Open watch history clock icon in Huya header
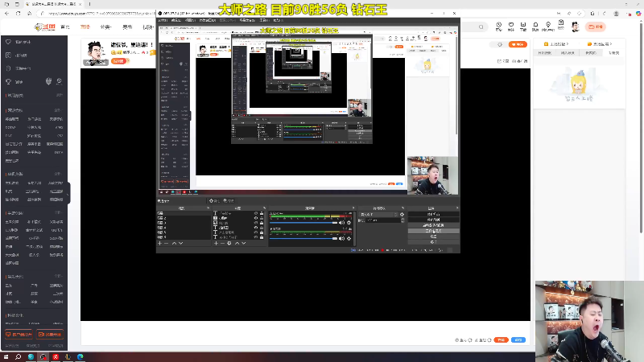Screen dimensions: 644x362 (x=498, y=27)
